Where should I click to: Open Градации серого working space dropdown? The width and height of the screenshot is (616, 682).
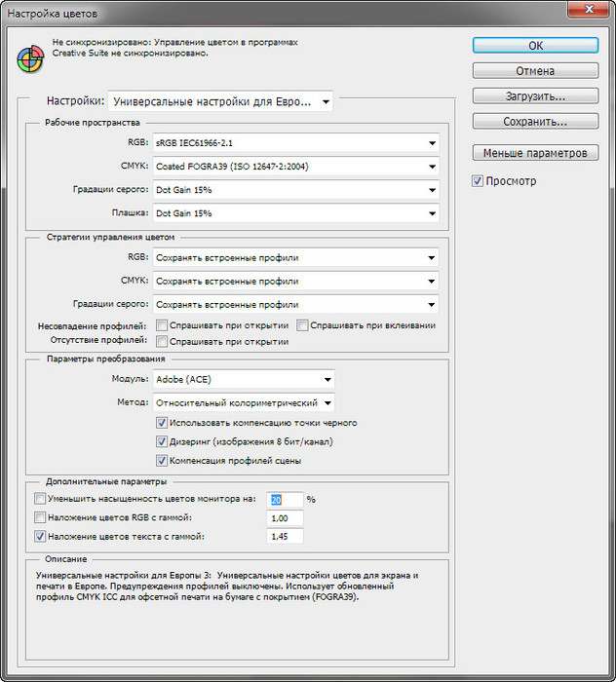(296, 190)
